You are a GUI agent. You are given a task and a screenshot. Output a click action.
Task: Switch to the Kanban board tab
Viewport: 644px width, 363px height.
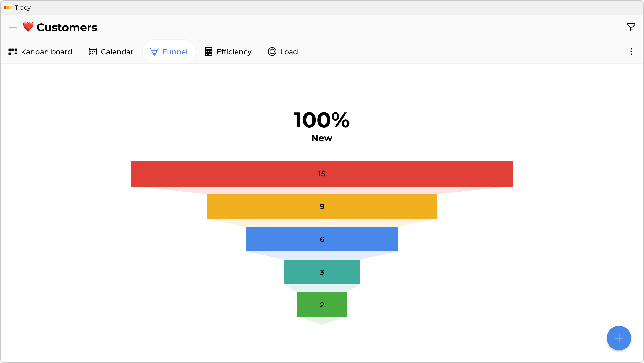46,51
